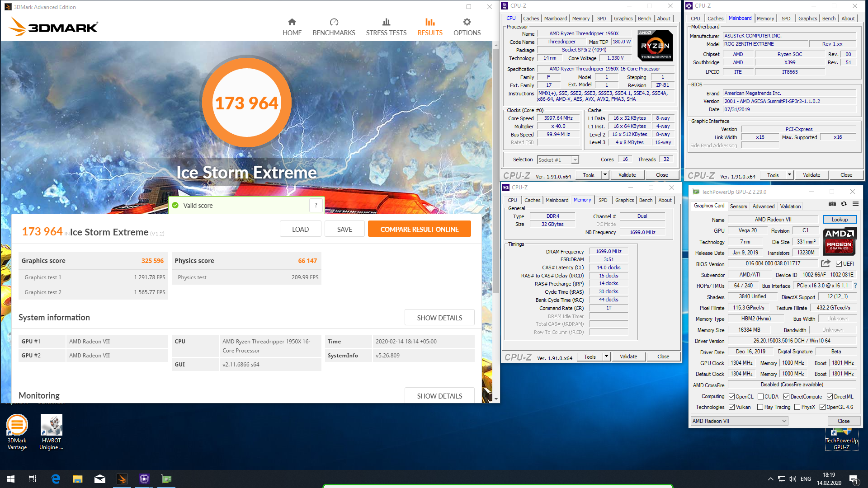Open the OPTIONS gear in 3DMark
The width and height of the screenshot is (868, 488).
[x=467, y=27]
